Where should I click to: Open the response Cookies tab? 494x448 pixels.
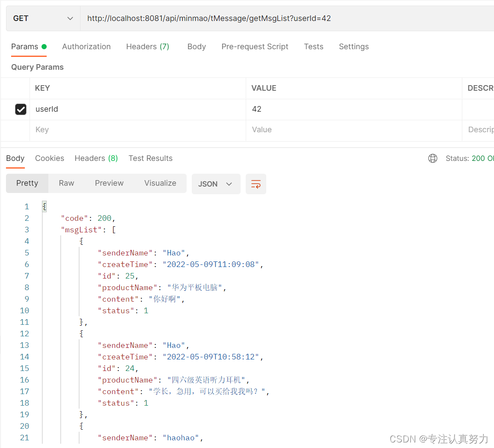click(50, 158)
